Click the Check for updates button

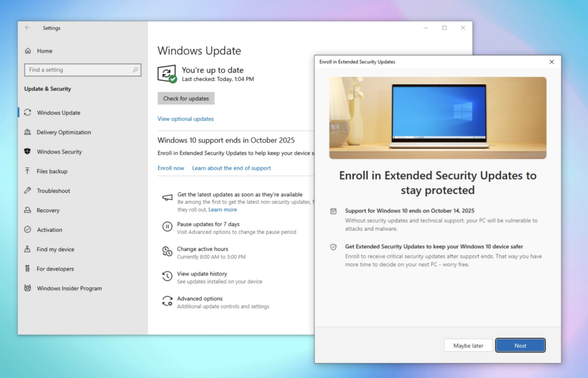[186, 98]
